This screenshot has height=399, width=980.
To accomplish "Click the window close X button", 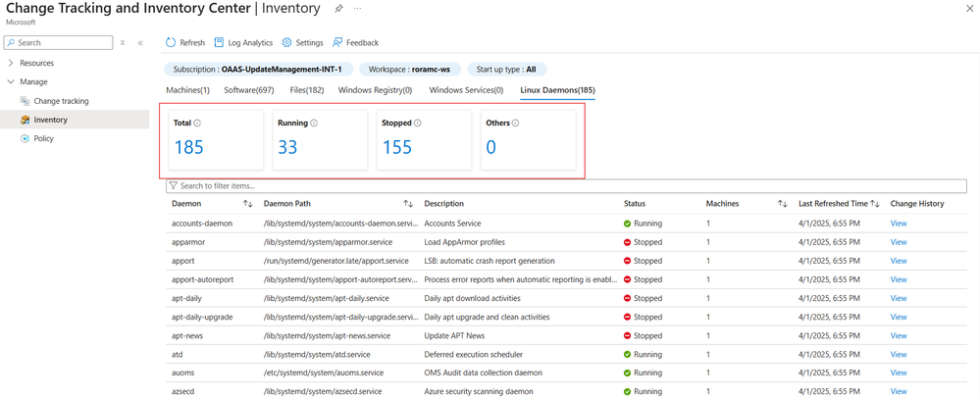I will pyautogui.click(x=969, y=8).
